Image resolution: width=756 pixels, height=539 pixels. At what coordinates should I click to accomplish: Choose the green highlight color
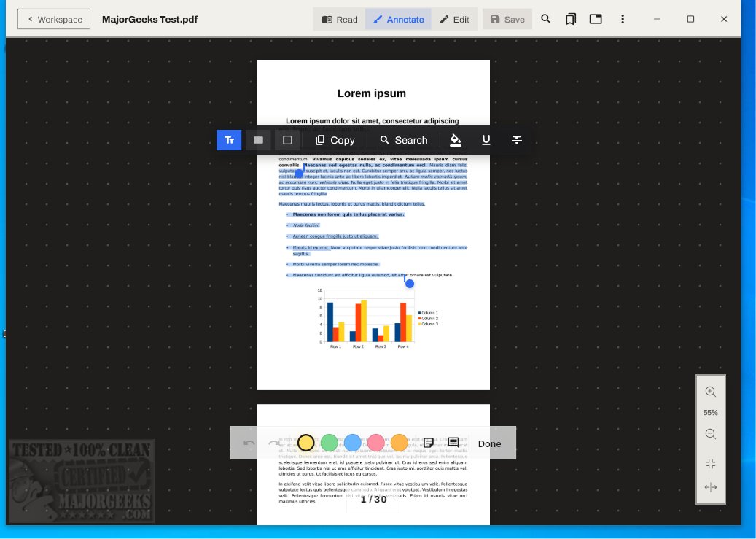pos(330,443)
